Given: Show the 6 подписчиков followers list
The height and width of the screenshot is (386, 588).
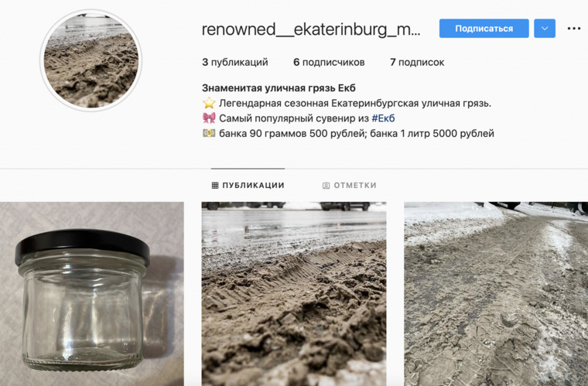Looking at the screenshot, I should (329, 62).
